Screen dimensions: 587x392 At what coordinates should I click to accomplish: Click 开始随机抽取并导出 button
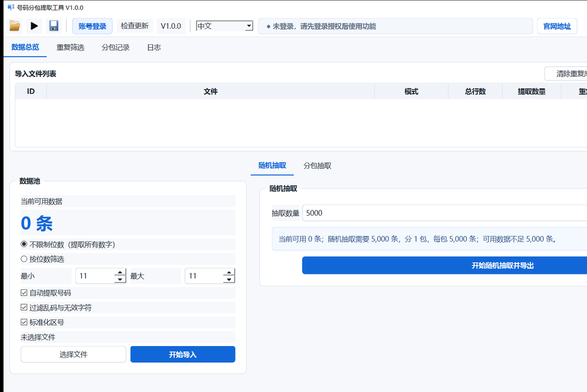coord(444,266)
